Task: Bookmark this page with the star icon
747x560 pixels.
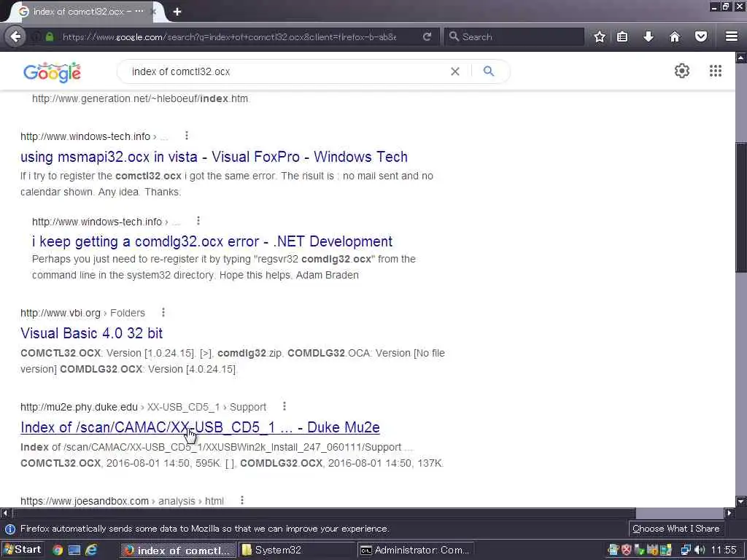Action: click(x=600, y=36)
